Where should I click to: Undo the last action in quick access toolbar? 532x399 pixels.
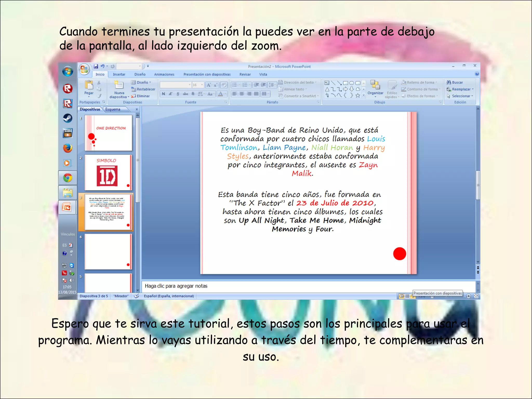(103, 66)
